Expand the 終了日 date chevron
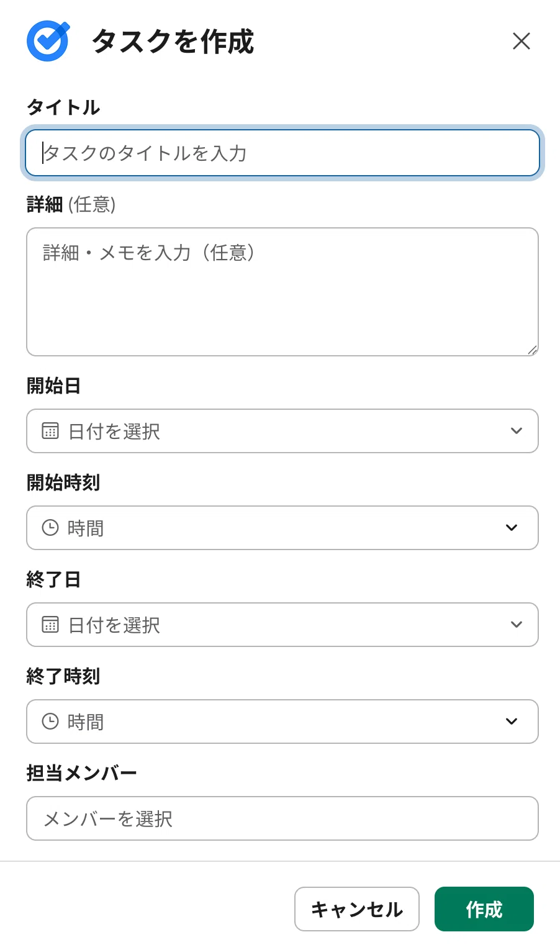 click(517, 625)
